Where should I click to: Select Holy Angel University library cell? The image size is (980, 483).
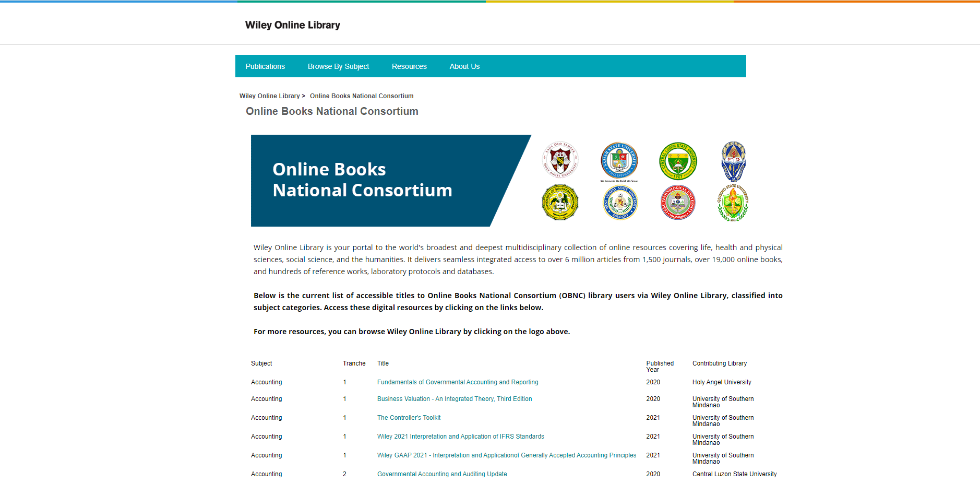tap(722, 382)
